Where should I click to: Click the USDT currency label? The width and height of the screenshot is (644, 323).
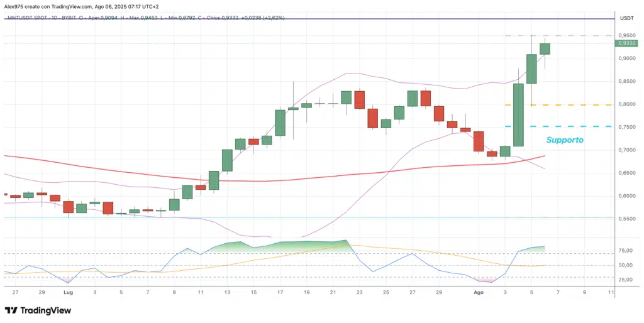[626, 18]
